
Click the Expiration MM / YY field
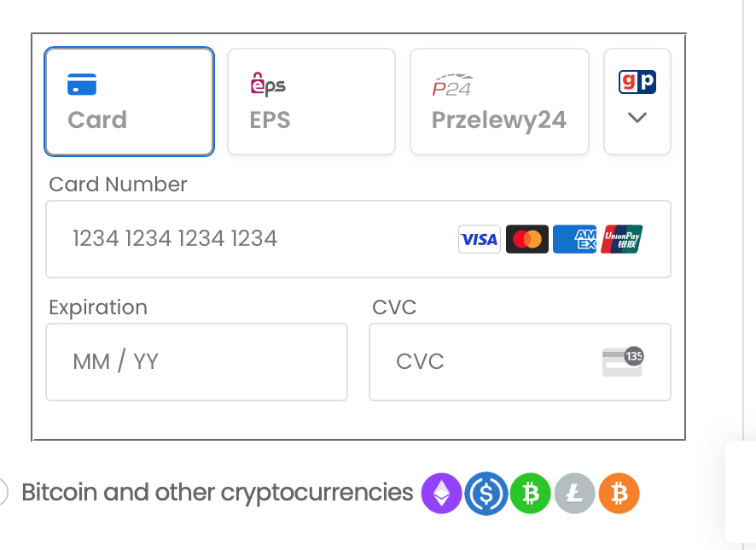tap(196, 362)
